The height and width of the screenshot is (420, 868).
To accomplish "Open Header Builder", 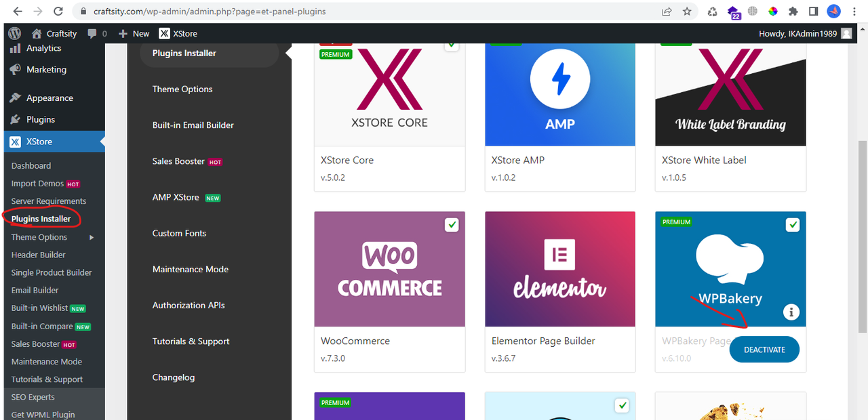I will [39, 255].
